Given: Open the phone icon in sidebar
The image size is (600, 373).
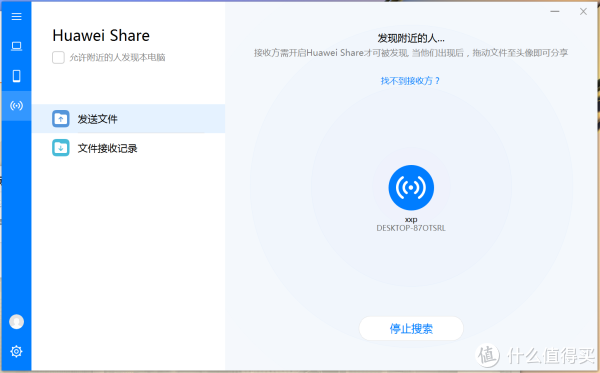Looking at the screenshot, I should coord(16,76).
